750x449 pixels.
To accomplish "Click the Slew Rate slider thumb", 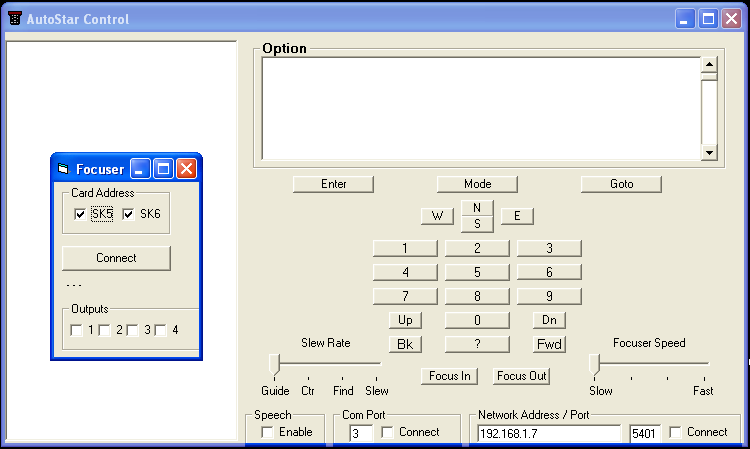I will tap(274, 364).
